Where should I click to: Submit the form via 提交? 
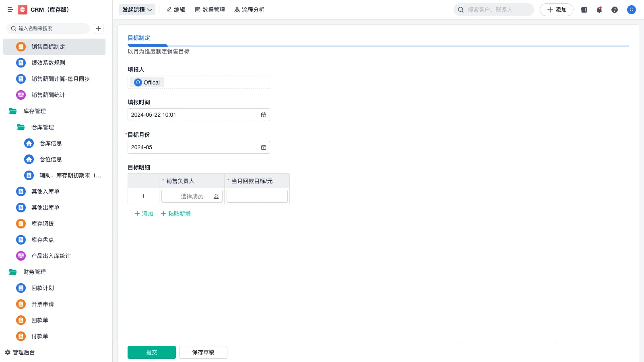tap(151, 352)
